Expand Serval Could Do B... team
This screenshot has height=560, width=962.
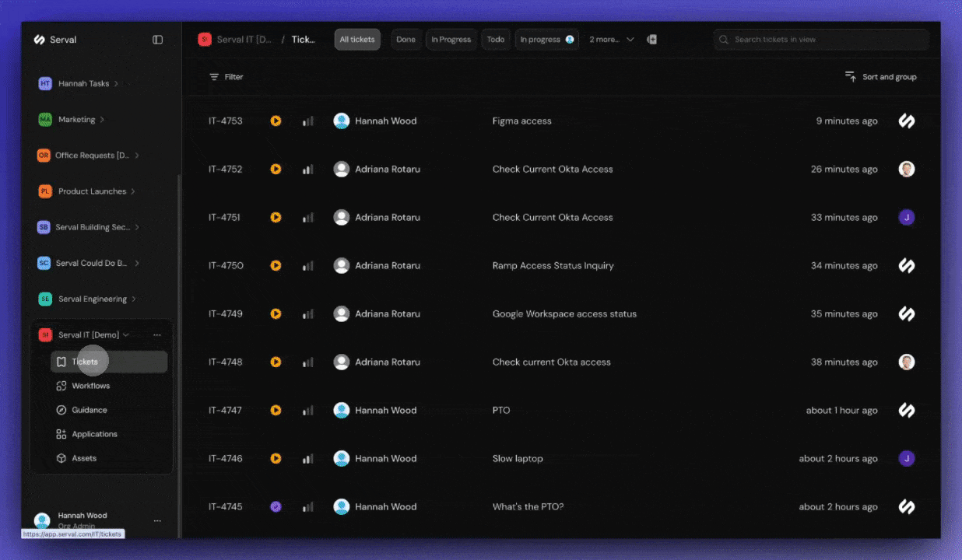click(x=137, y=264)
